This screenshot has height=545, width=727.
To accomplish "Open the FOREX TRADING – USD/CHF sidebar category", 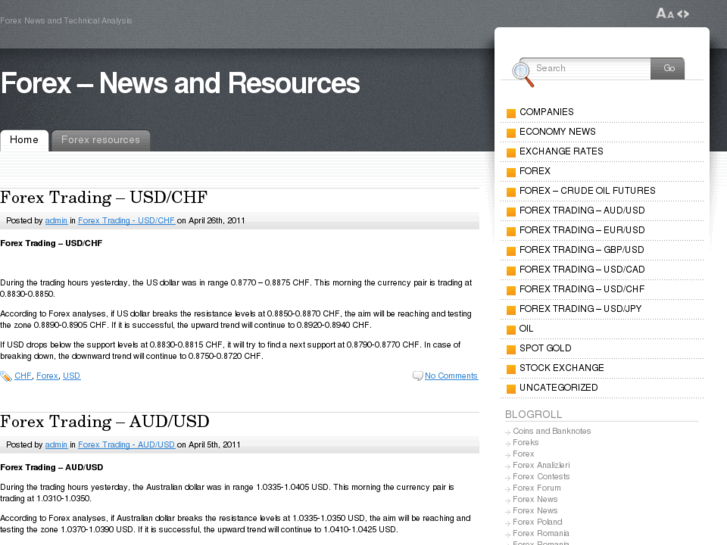I will (582, 289).
